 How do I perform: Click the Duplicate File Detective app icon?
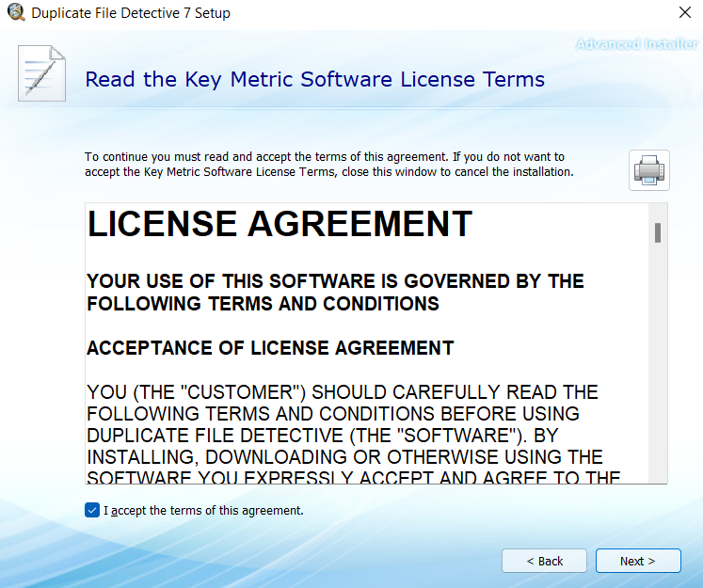(16, 12)
